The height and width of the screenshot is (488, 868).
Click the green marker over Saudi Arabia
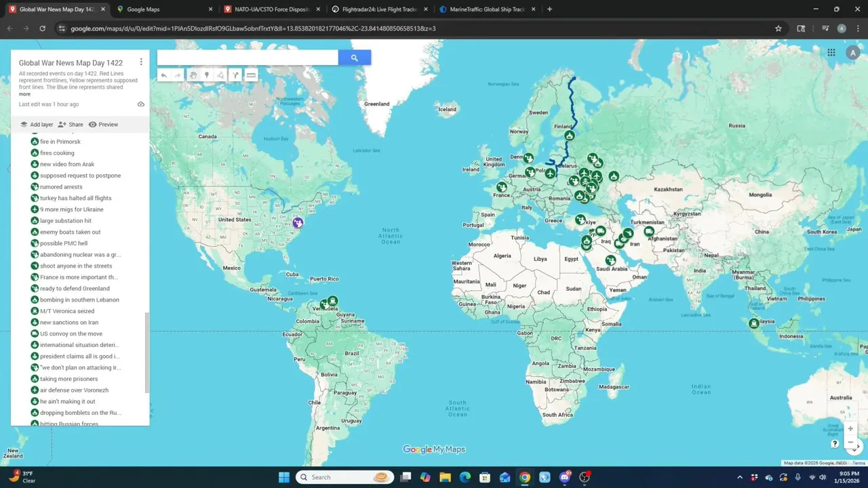pyautogui.click(x=610, y=260)
